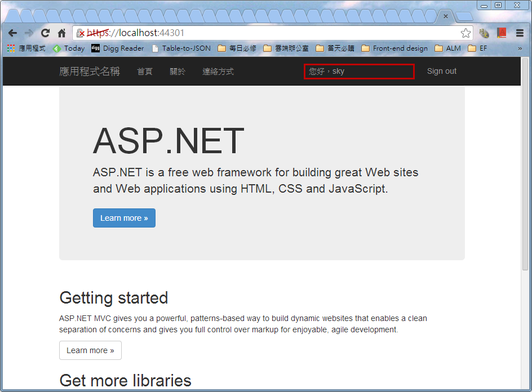Open the Chrome menu hamburger icon

click(520, 33)
